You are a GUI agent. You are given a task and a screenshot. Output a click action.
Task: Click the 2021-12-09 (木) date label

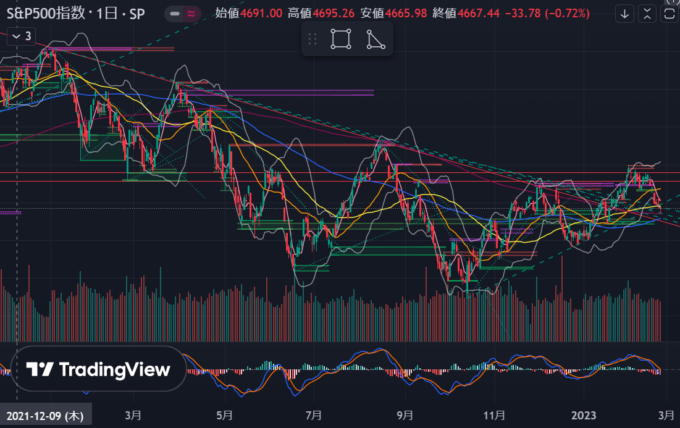point(44,413)
